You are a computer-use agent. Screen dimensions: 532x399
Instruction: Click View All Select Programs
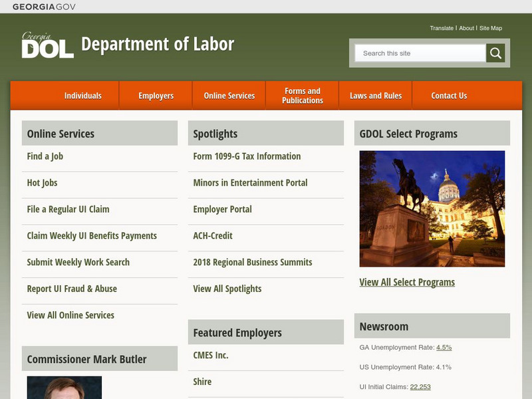coord(406,282)
